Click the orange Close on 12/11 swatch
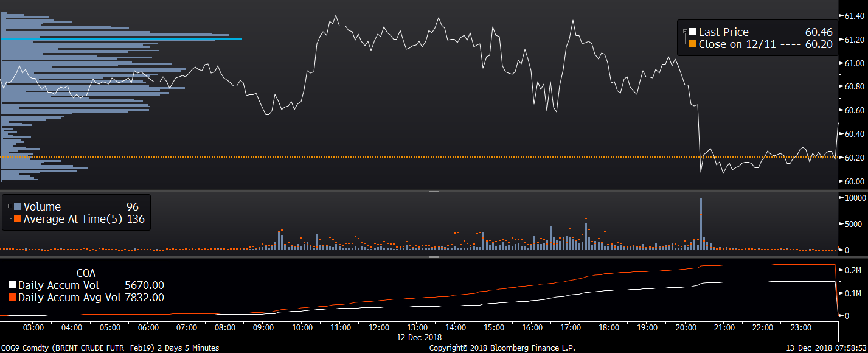Screen dimensions: 868x353 click(x=693, y=44)
